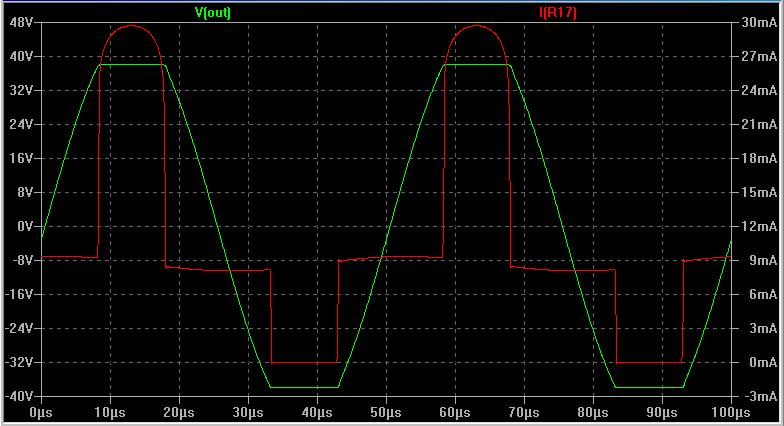The height and width of the screenshot is (426, 784).
Task: Click the 24mA right axis label
Action: pyautogui.click(x=759, y=90)
